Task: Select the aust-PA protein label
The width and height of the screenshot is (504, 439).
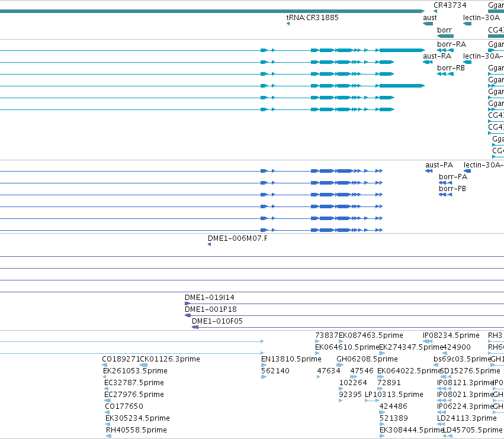Action: pos(439,165)
